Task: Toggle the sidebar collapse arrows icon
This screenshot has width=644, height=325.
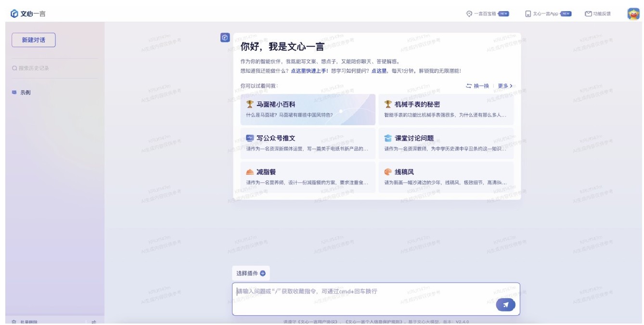Action: point(94,322)
